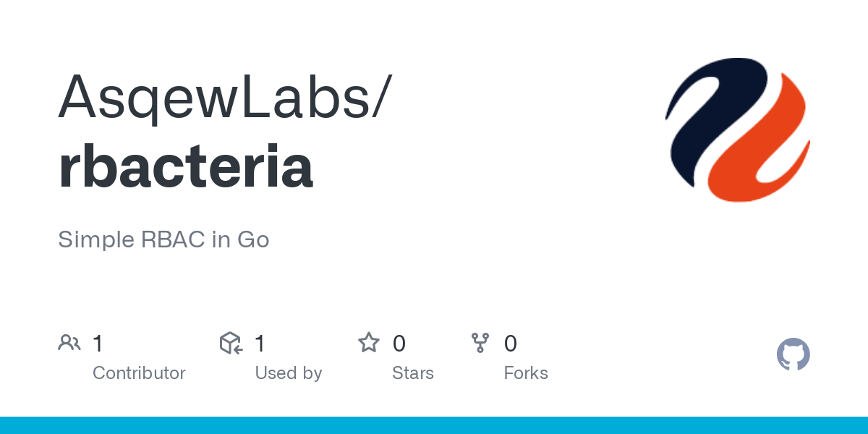
Task: Open the rbacteria repository name
Action: [186, 166]
